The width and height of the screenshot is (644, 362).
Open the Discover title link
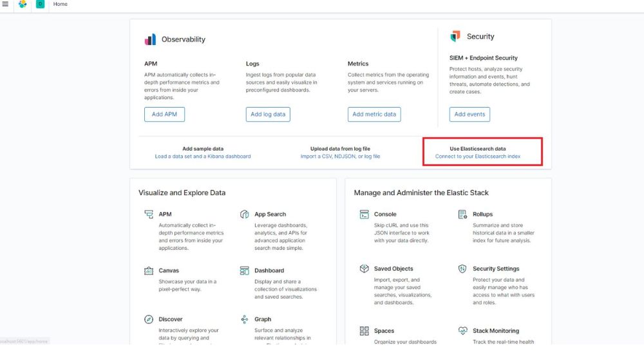171,319
